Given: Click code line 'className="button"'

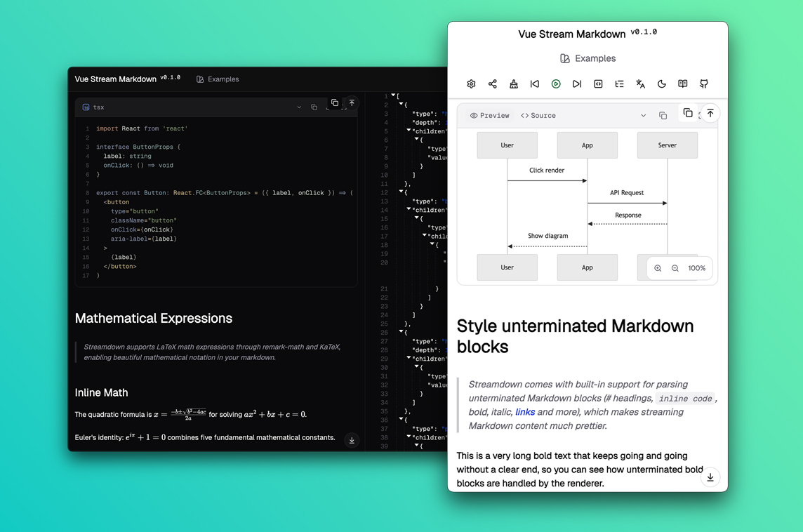Looking at the screenshot, I should click(143, 220).
